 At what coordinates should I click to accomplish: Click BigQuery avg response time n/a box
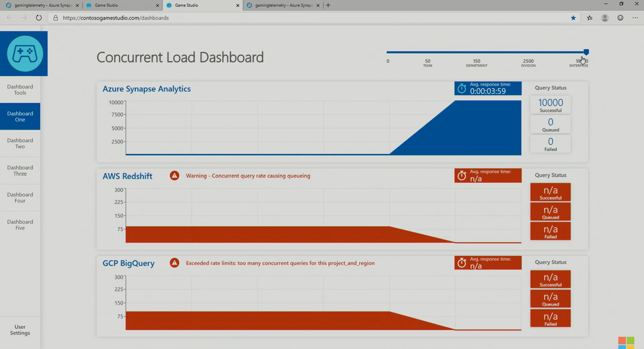tap(488, 263)
